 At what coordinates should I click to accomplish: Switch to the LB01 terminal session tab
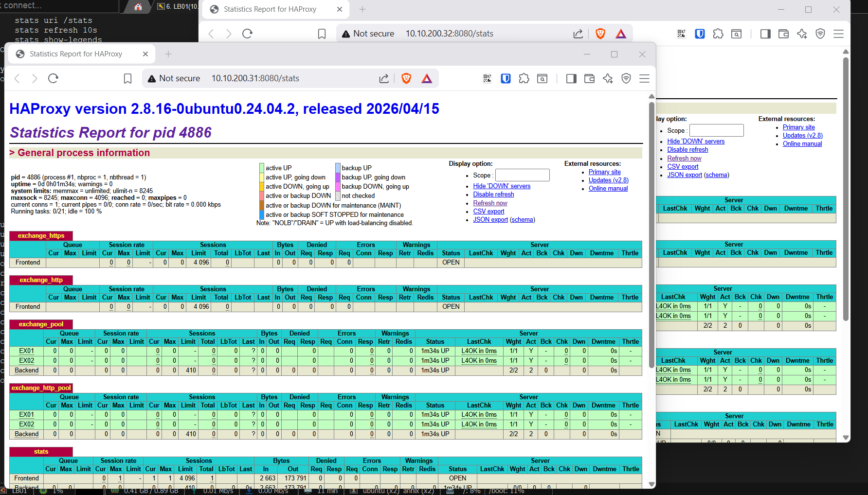(x=177, y=6)
